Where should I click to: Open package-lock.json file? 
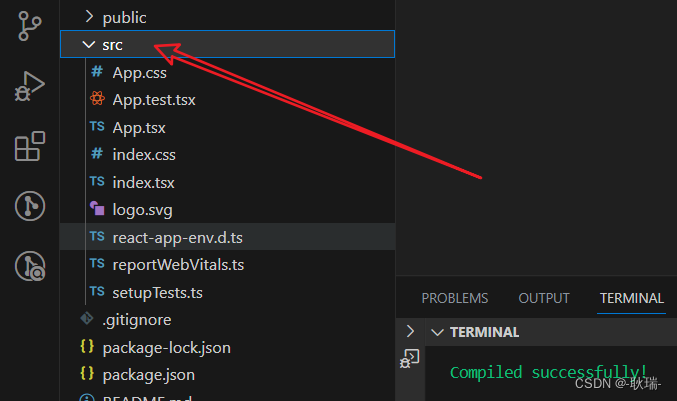point(167,348)
